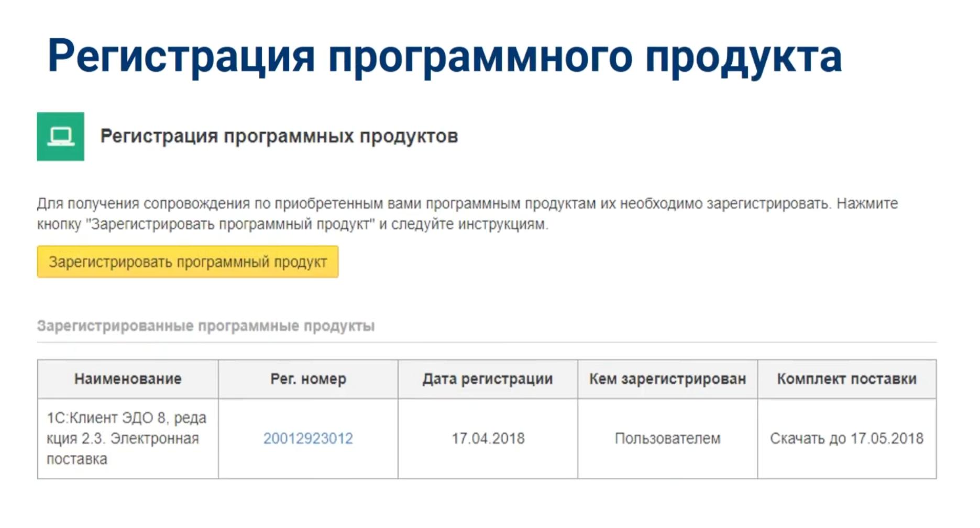The width and height of the screenshot is (980, 528).
Task: Click the green laptop icon
Action: click(x=60, y=136)
